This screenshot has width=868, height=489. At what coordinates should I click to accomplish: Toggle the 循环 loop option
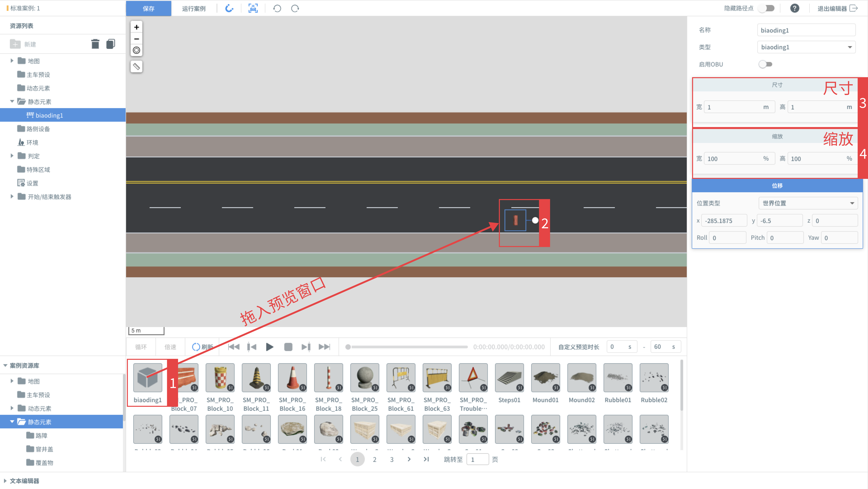pyautogui.click(x=141, y=347)
